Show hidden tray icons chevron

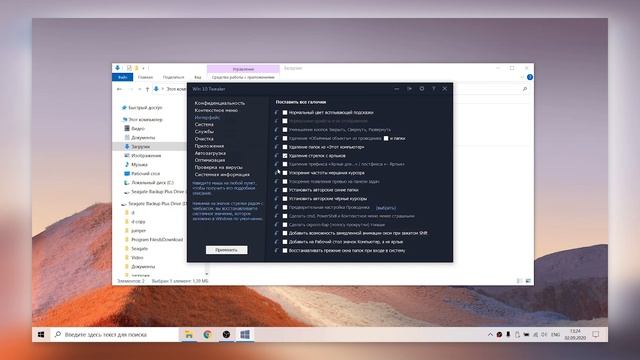click(x=490, y=334)
